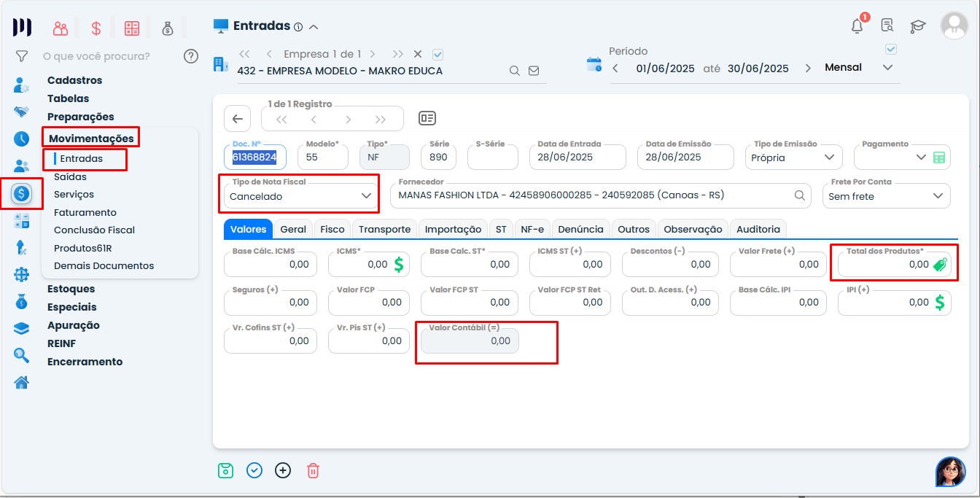Open the period calendar icon
The height and width of the screenshot is (498, 980).
[x=594, y=64]
